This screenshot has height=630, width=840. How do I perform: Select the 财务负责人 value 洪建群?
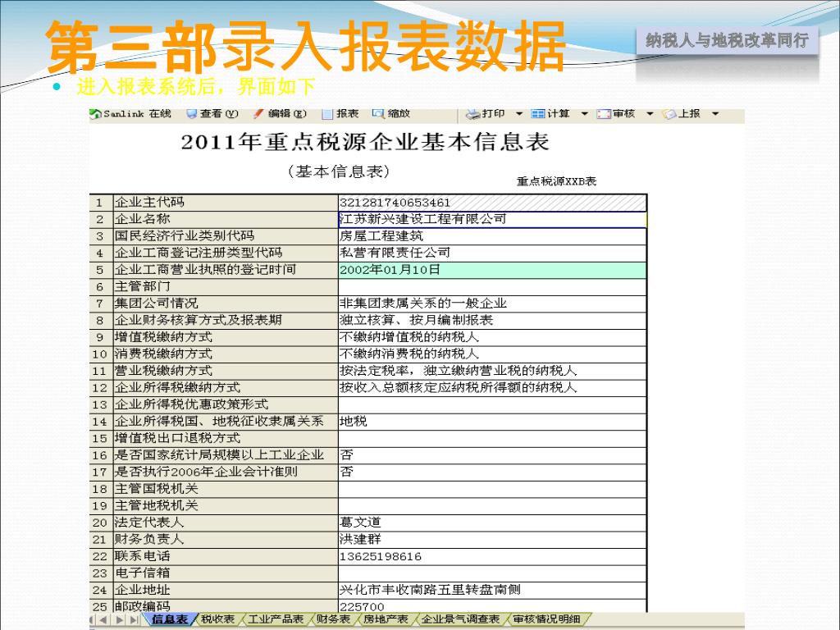coord(492,540)
